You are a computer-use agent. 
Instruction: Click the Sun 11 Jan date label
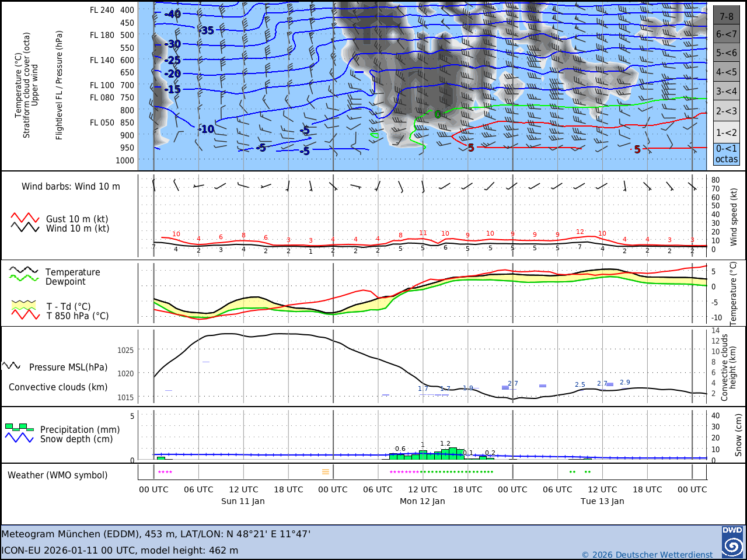pyautogui.click(x=243, y=501)
